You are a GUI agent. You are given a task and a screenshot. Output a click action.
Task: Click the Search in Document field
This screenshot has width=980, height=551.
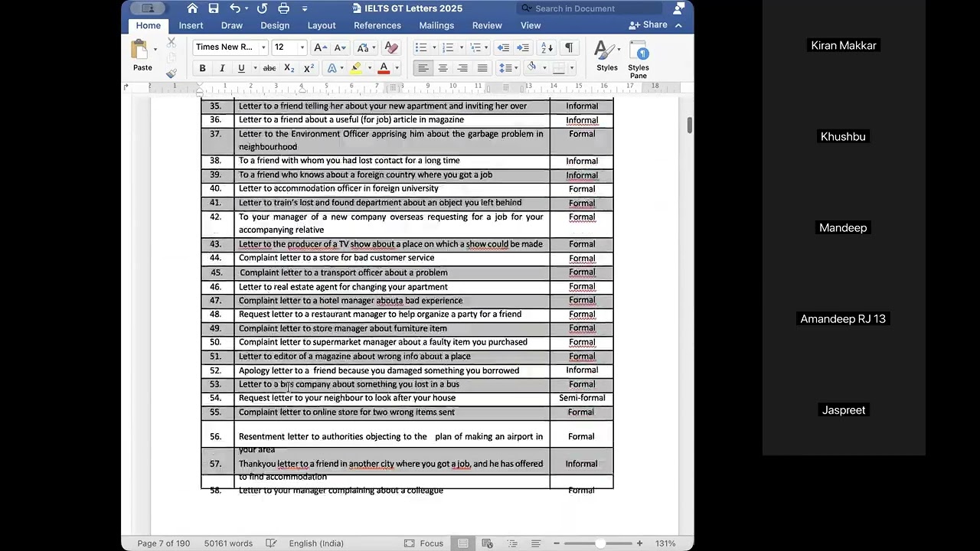click(x=590, y=8)
